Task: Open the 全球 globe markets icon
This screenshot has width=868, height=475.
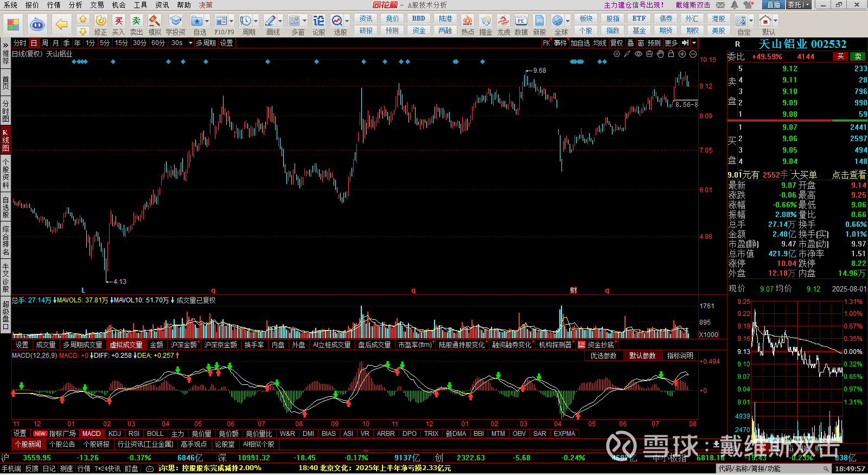Action: click(557, 21)
